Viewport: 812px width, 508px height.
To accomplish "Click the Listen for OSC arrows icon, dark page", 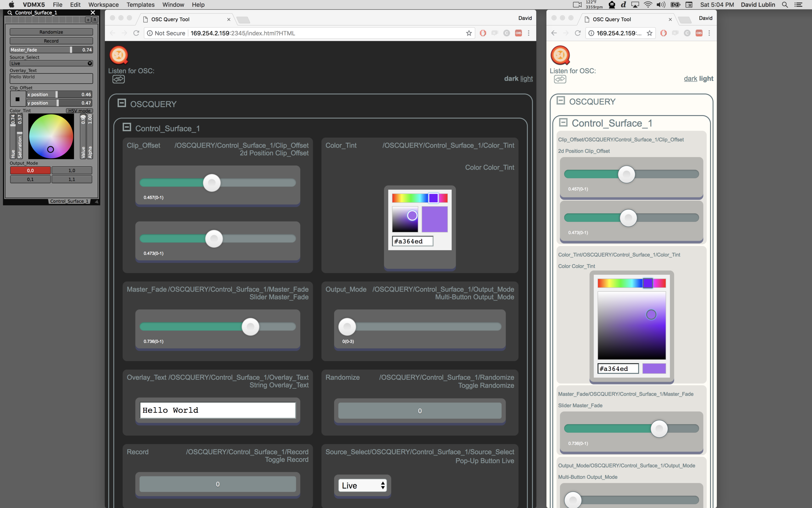I will tap(119, 79).
